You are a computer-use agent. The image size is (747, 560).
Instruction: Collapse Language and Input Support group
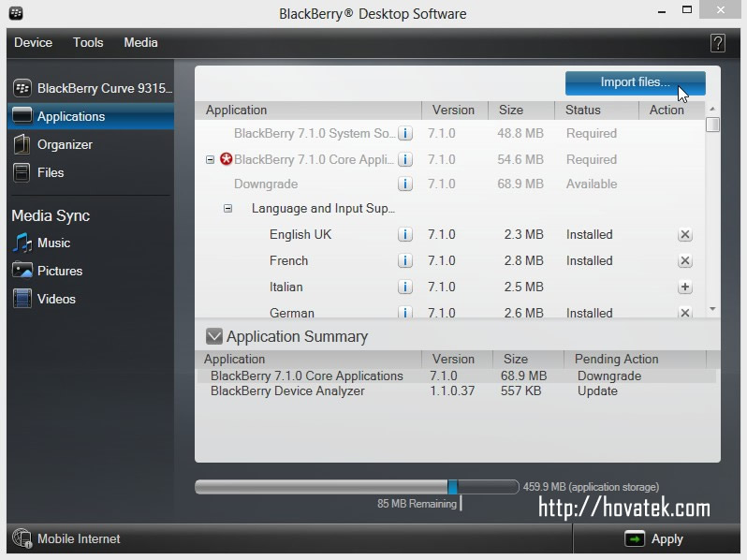227,208
